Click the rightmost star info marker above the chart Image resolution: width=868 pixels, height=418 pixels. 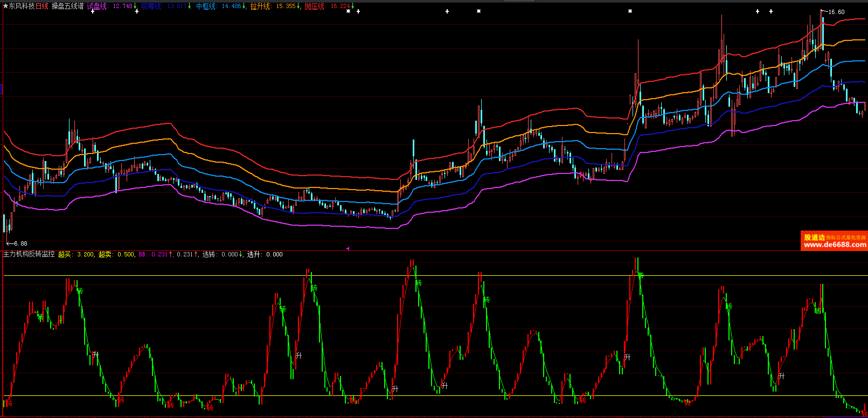630,11
